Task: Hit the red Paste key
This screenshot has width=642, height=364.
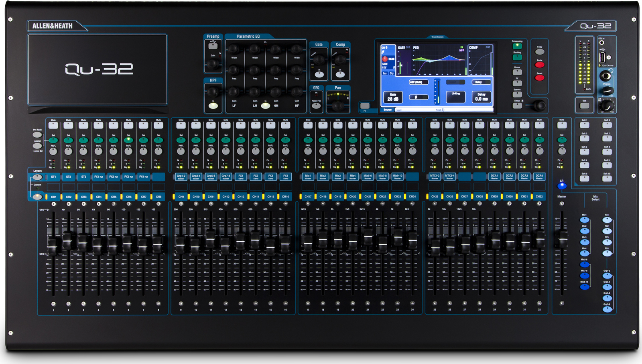Action: 540,65
